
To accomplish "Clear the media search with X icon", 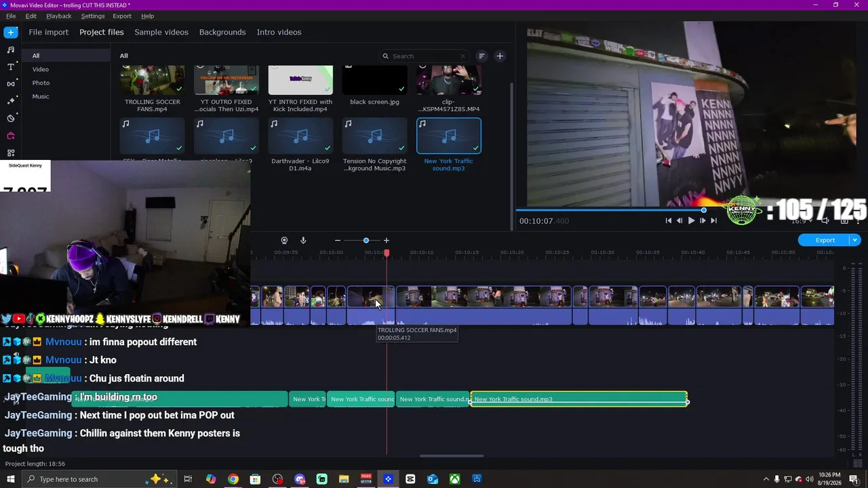I will [463, 56].
